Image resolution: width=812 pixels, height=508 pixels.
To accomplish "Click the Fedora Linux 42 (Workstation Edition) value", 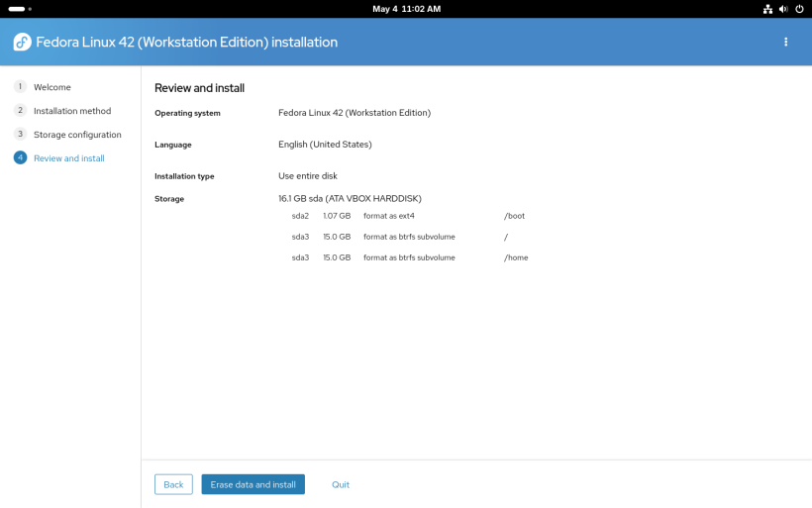I will [x=355, y=113].
